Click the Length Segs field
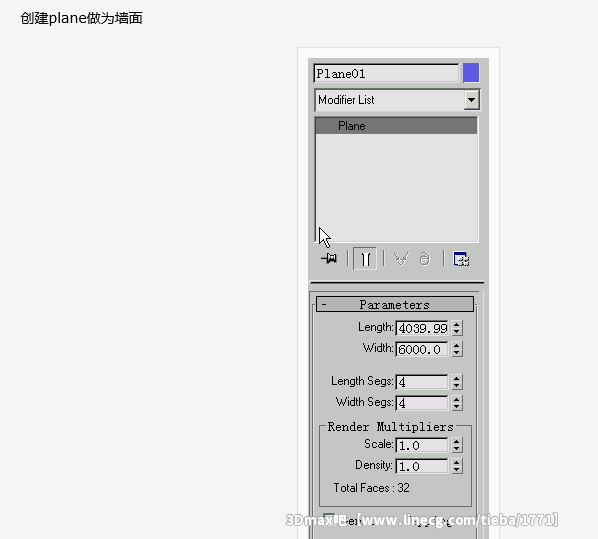This screenshot has width=598, height=539. click(422, 382)
